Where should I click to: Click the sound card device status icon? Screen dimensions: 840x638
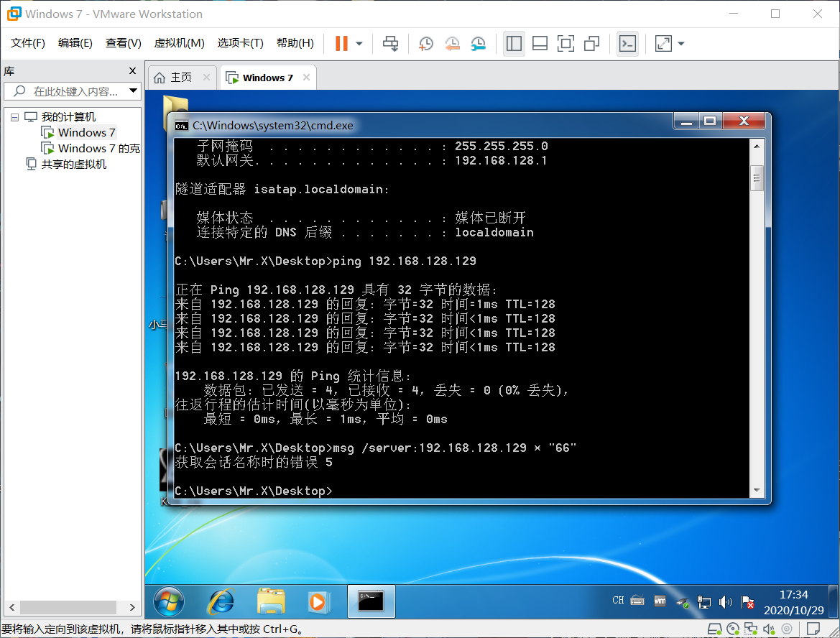[769, 629]
